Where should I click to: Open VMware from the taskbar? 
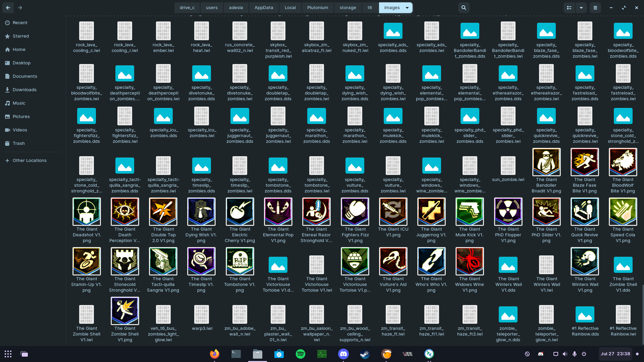point(408,354)
